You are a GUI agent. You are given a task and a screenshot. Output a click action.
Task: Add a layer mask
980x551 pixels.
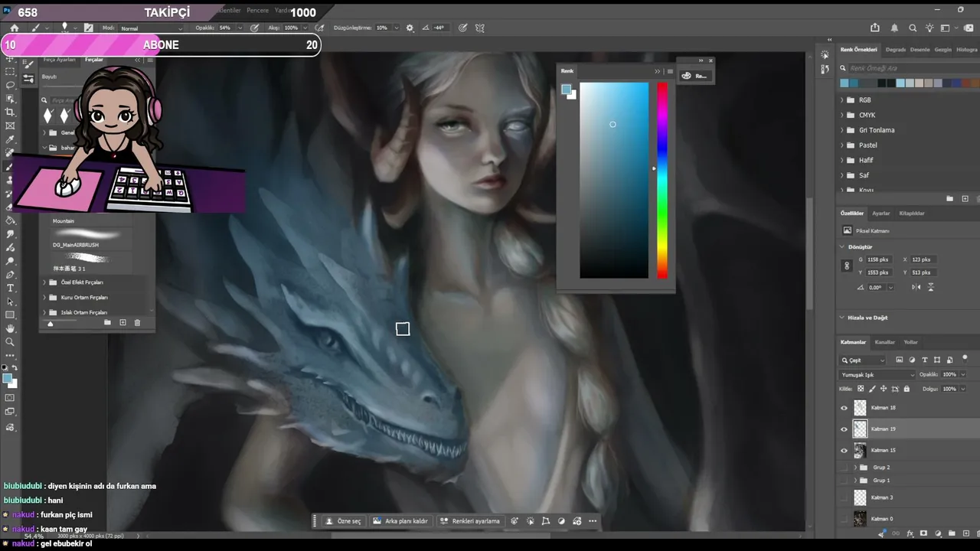[923, 533]
